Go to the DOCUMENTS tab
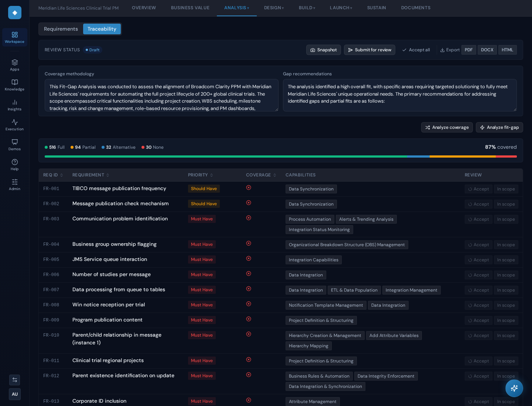The height and width of the screenshot is (406, 532). [416, 8]
